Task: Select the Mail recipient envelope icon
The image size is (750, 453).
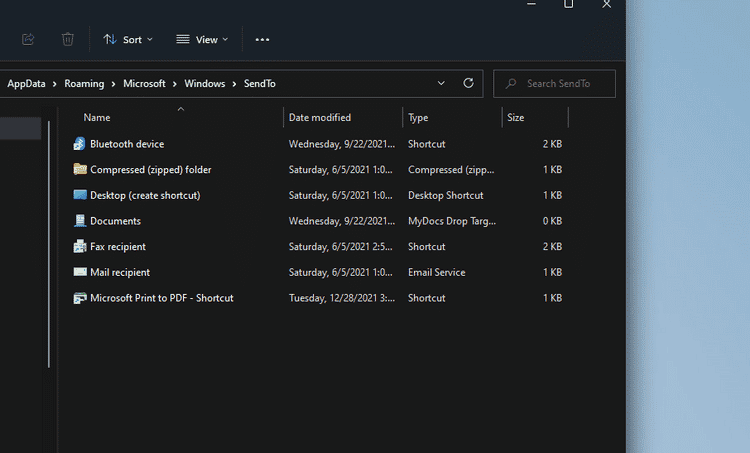Action: [x=80, y=272]
